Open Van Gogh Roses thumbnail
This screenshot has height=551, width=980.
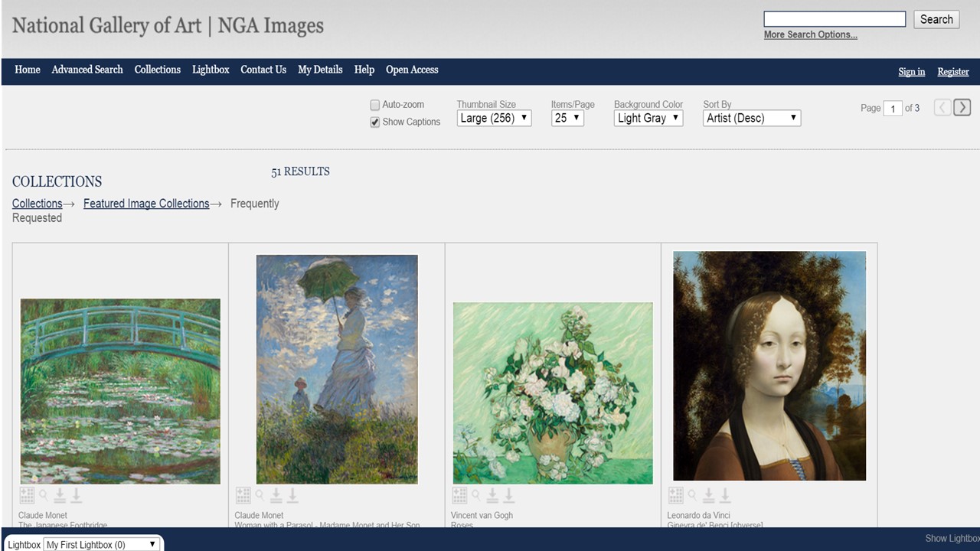click(553, 393)
